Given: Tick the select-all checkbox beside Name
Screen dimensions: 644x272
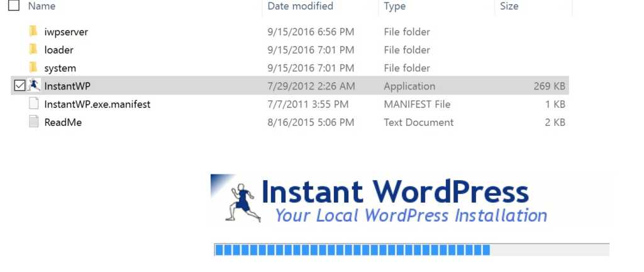Looking at the screenshot, I should [14, 5].
